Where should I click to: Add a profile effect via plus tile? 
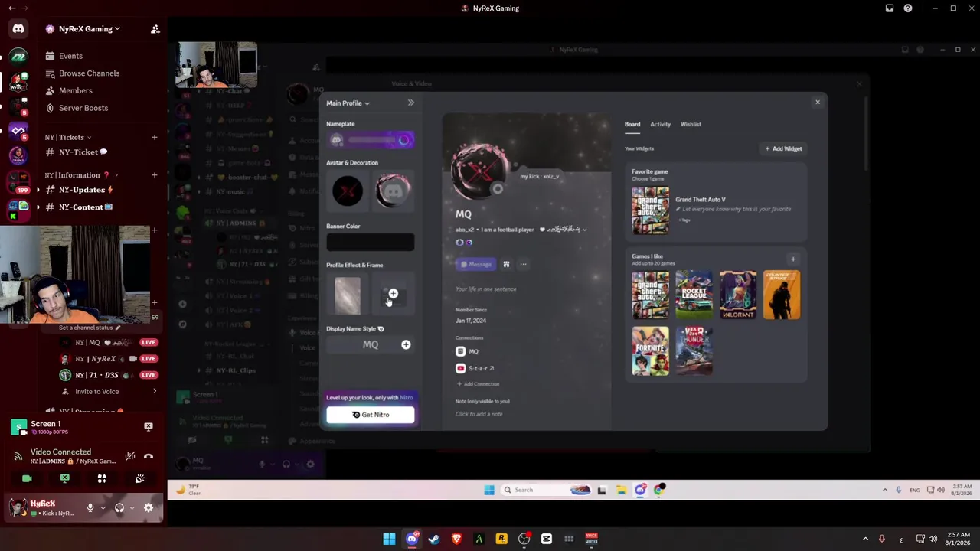coord(393,295)
